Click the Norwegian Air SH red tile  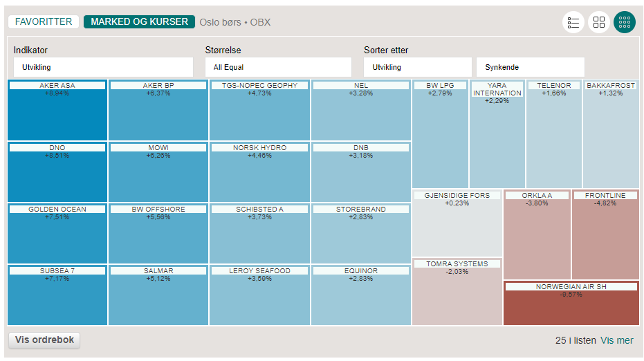point(571,304)
